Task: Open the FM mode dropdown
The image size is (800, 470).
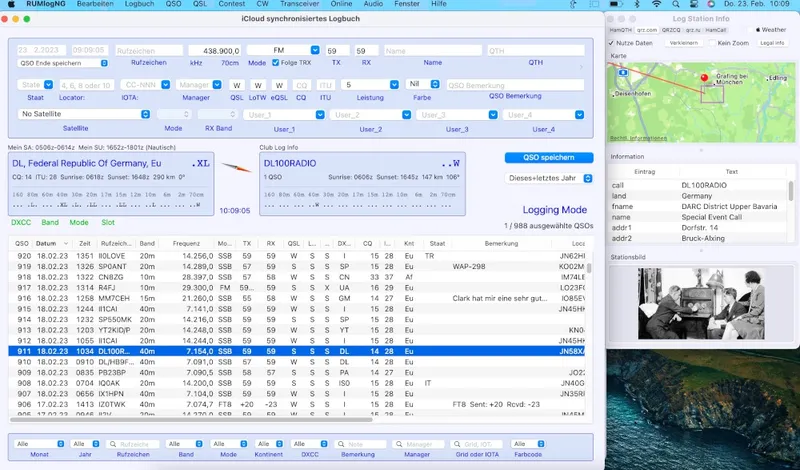Action: (x=283, y=50)
